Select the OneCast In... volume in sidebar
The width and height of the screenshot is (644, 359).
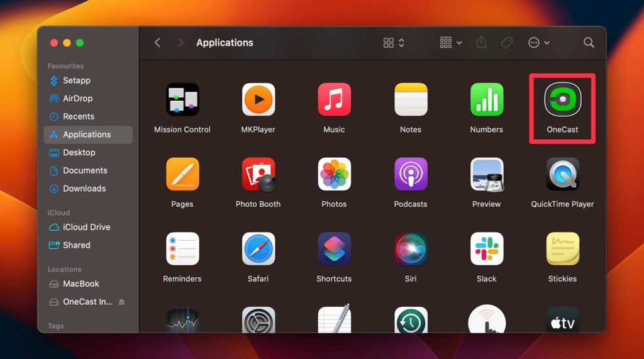pos(88,302)
